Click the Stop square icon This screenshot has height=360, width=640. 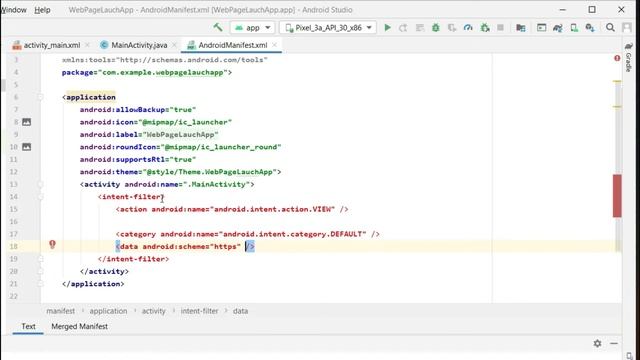500,28
